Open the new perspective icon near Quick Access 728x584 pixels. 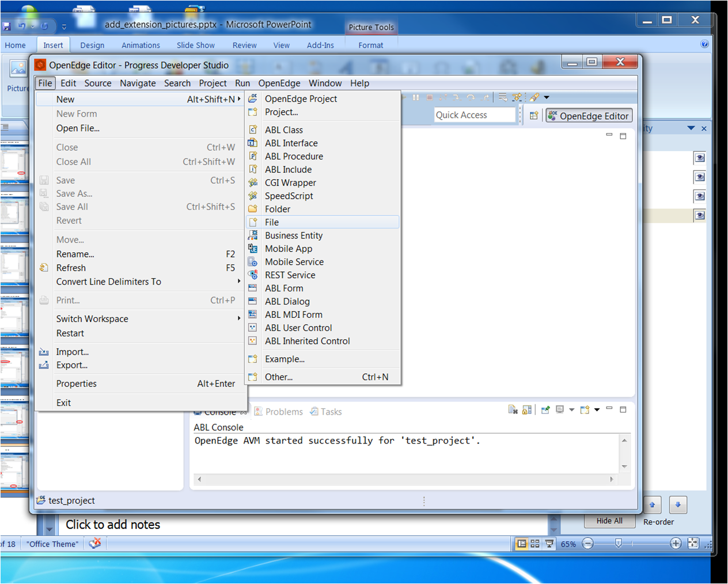coord(533,115)
